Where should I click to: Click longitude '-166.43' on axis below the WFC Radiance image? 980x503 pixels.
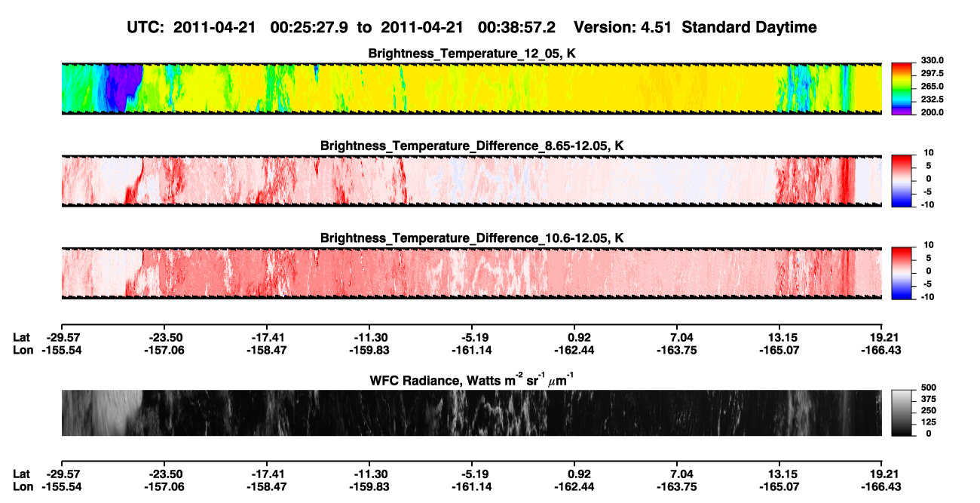click(882, 487)
